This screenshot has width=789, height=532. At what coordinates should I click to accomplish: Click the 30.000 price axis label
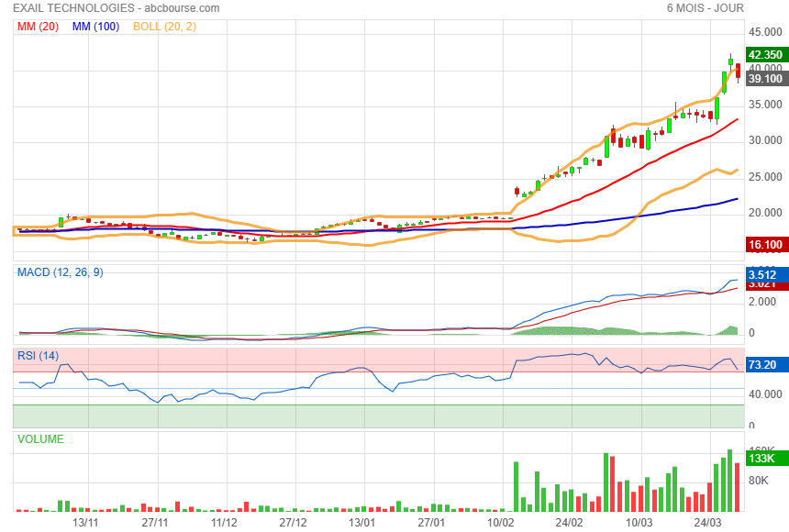click(765, 140)
